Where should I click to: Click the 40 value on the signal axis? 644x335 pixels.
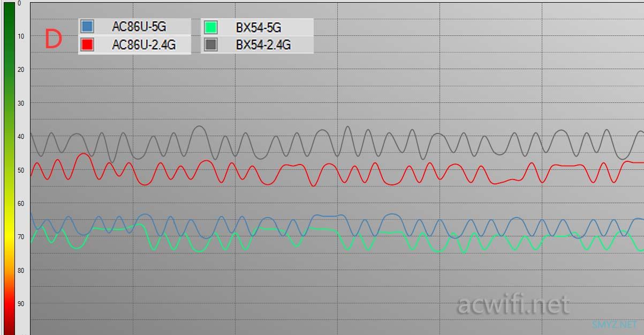tap(21, 137)
